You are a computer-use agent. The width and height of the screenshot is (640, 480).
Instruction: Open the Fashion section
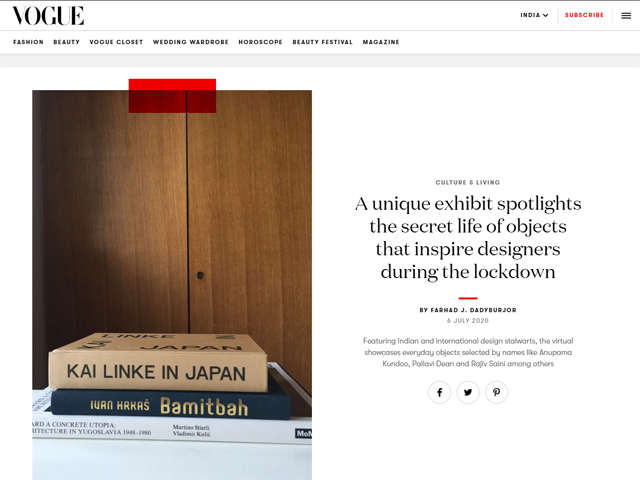point(28,42)
